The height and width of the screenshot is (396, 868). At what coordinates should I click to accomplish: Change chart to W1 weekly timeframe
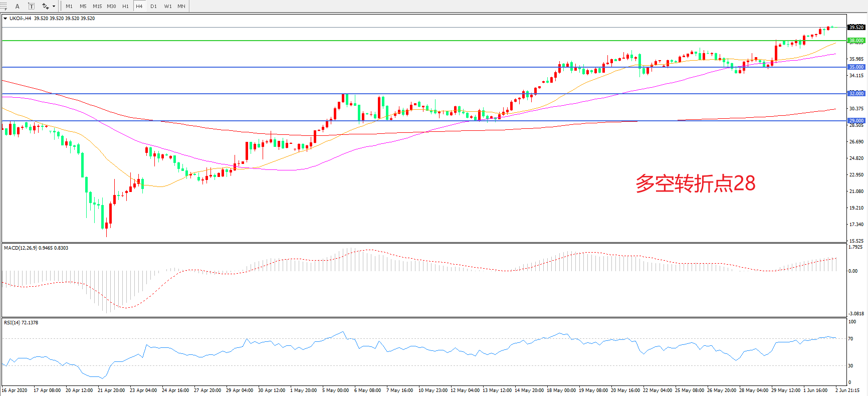[168, 7]
